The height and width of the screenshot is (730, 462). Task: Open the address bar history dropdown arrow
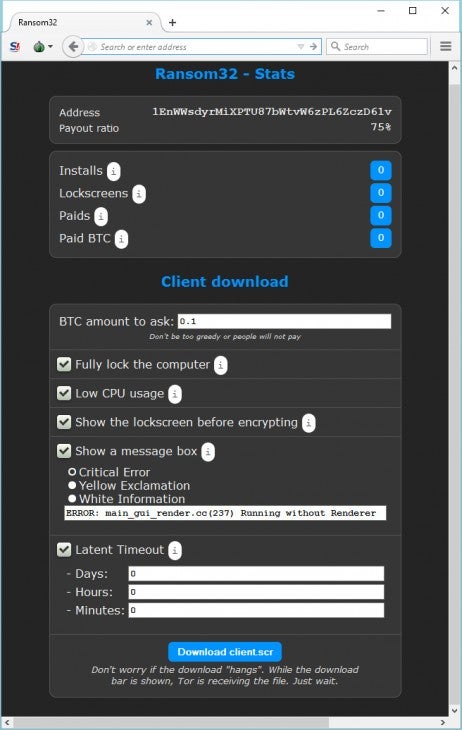coord(301,47)
